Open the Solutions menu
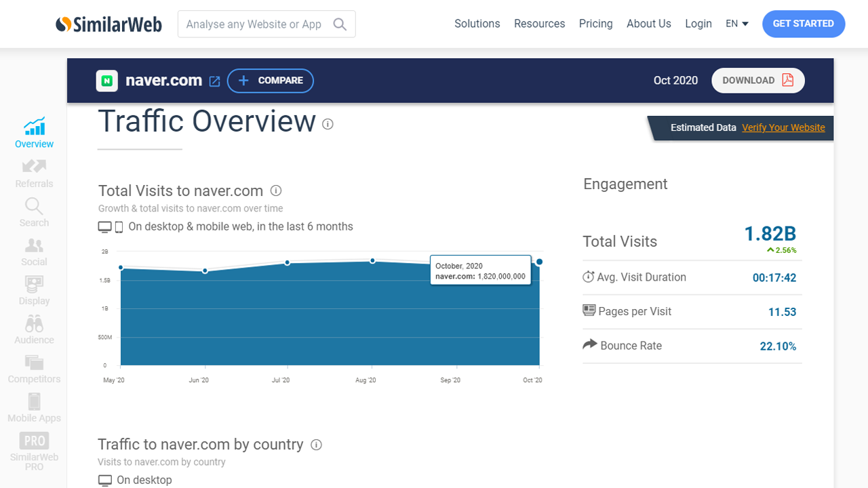The width and height of the screenshot is (868, 488). coord(477,24)
